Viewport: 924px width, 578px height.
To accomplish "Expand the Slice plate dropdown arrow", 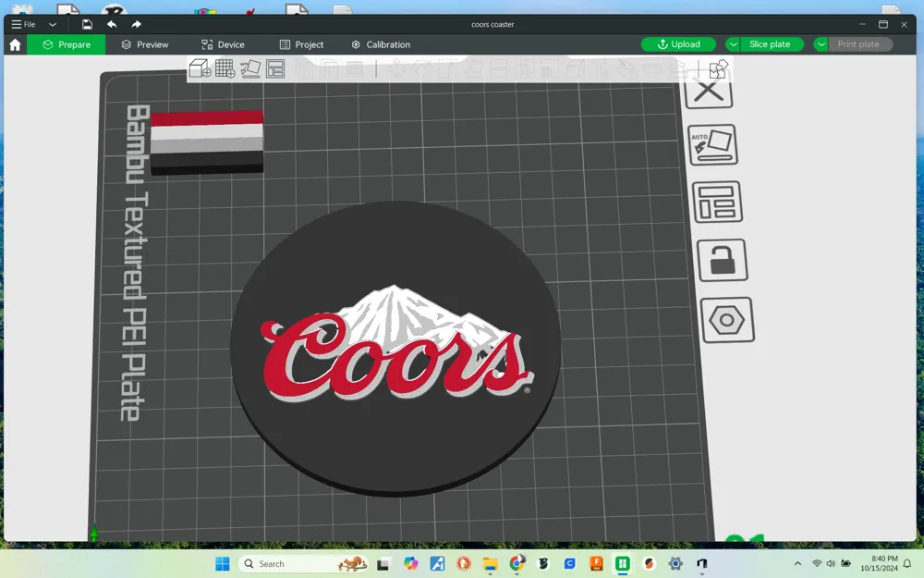I will coord(733,44).
